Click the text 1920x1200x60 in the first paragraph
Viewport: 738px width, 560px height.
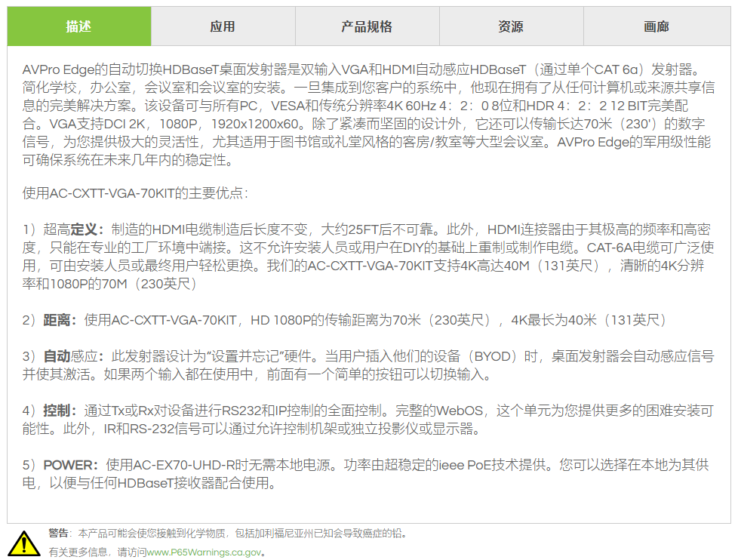tap(255, 125)
